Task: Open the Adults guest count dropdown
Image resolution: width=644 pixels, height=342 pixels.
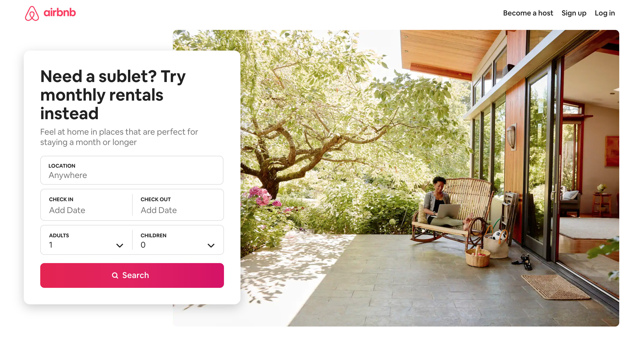Action: pyautogui.click(x=86, y=240)
